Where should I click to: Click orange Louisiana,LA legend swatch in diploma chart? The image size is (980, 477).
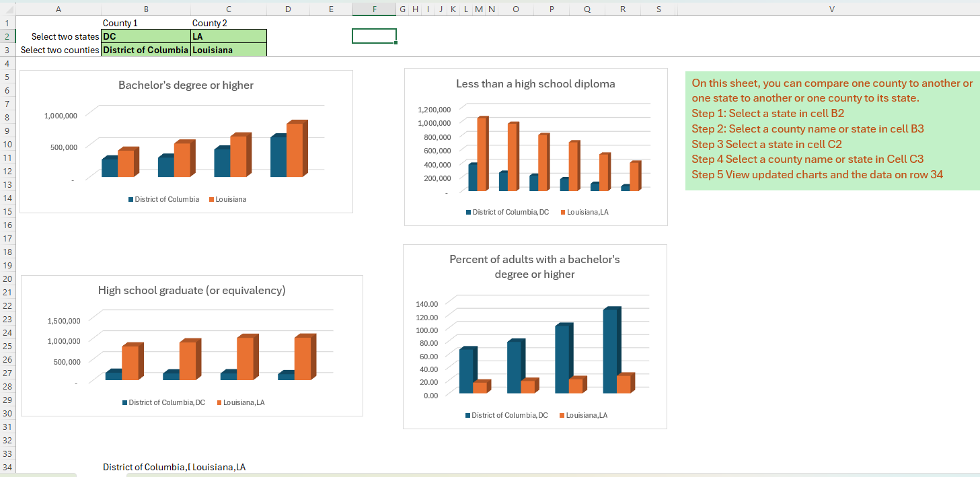tap(563, 213)
